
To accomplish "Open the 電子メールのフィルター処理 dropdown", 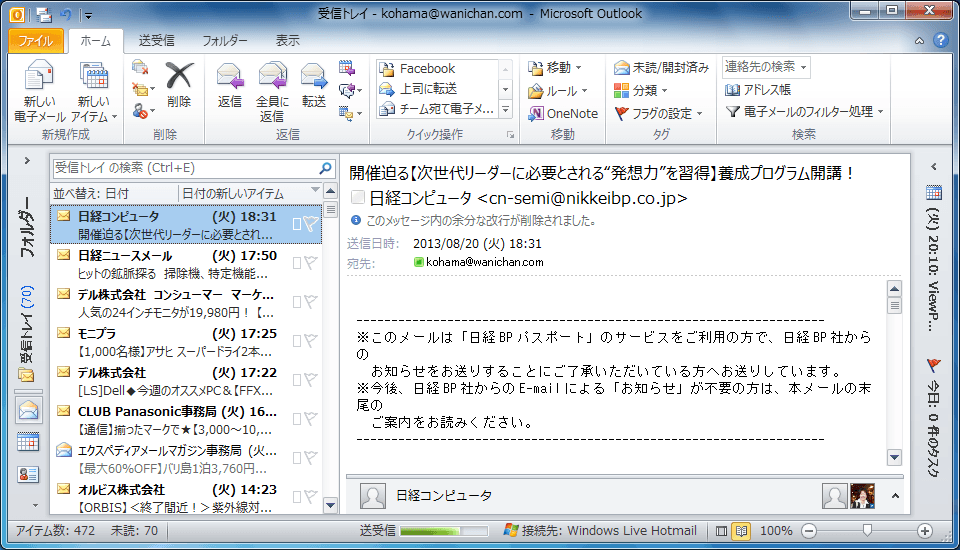I will point(804,112).
